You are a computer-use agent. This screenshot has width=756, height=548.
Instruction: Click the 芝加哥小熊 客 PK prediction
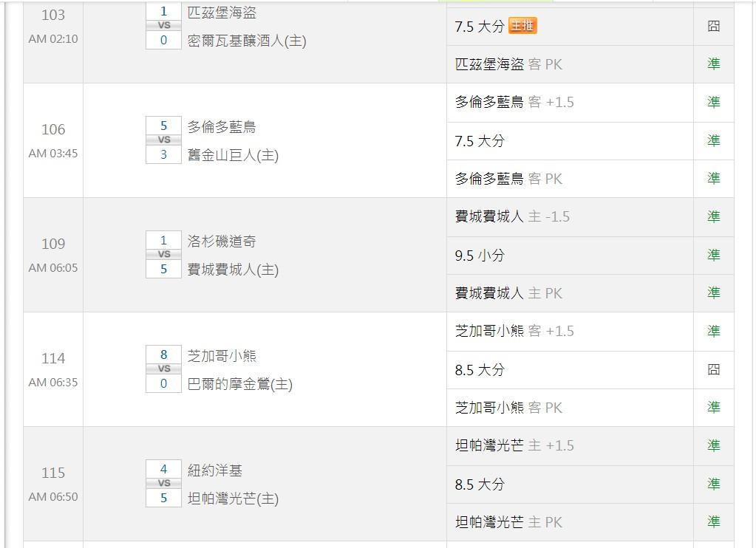point(508,407)
